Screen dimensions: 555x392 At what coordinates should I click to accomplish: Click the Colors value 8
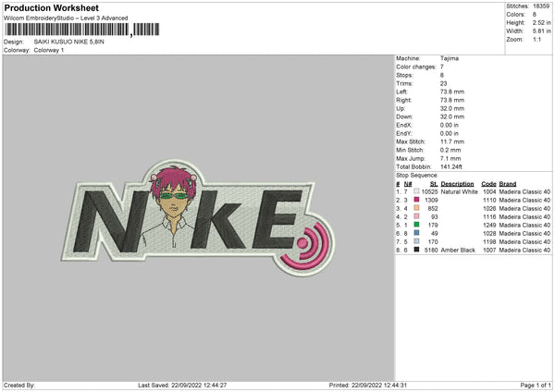pos(535,15)
